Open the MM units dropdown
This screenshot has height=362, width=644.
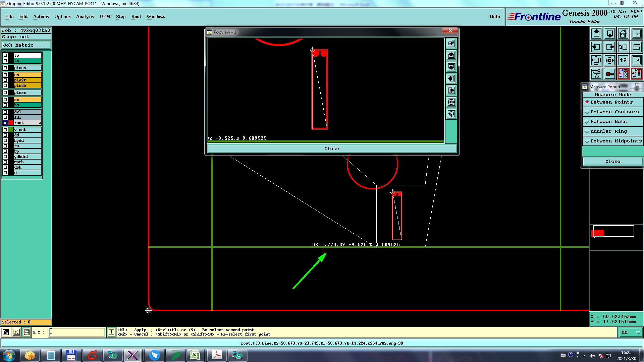click(631, 332)
